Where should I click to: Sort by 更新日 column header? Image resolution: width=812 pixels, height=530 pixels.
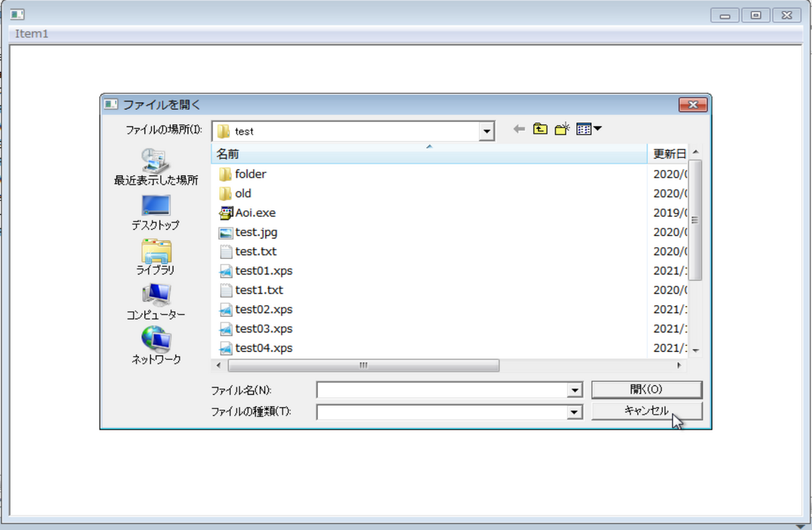(668, 154)
